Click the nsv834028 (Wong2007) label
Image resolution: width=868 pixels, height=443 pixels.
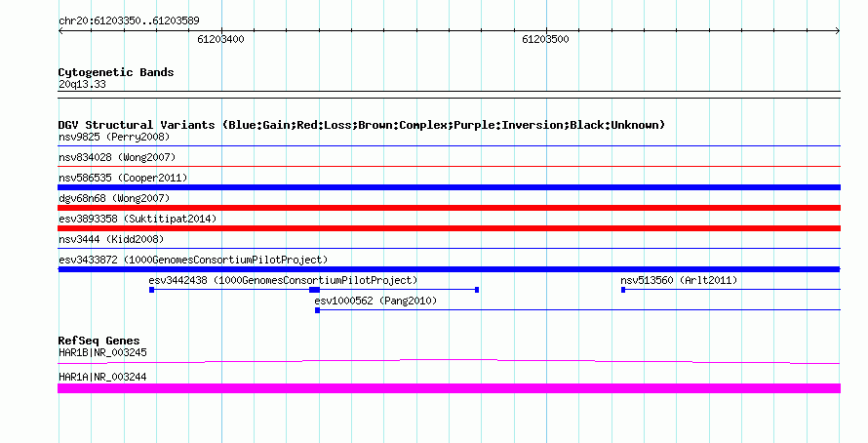pyautogui.click(x=117, y=157)
